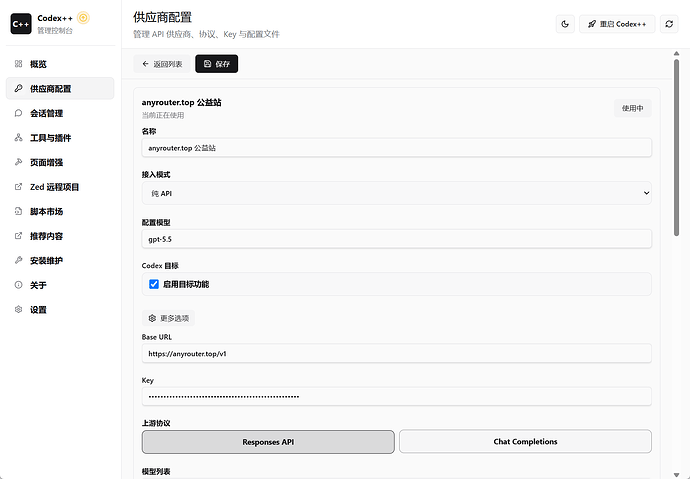This screenshot has height=479, width=690.
Task: Select 供应商配置 in sidebar
Action: (60, 88)
